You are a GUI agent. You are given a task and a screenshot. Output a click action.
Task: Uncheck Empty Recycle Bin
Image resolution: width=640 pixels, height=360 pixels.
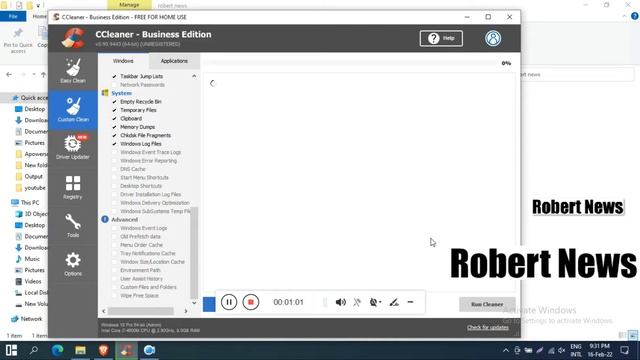[x=114, y=102]
